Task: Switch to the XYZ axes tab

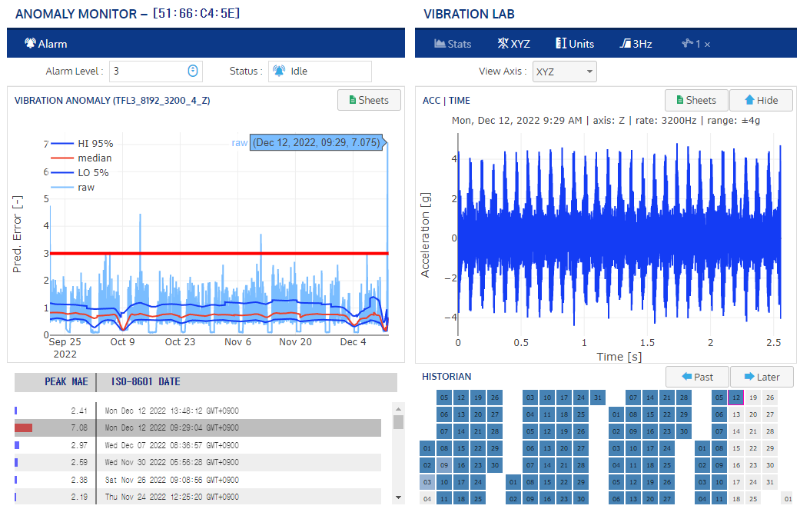Action: pyautogui.click(x=514, y=44)
